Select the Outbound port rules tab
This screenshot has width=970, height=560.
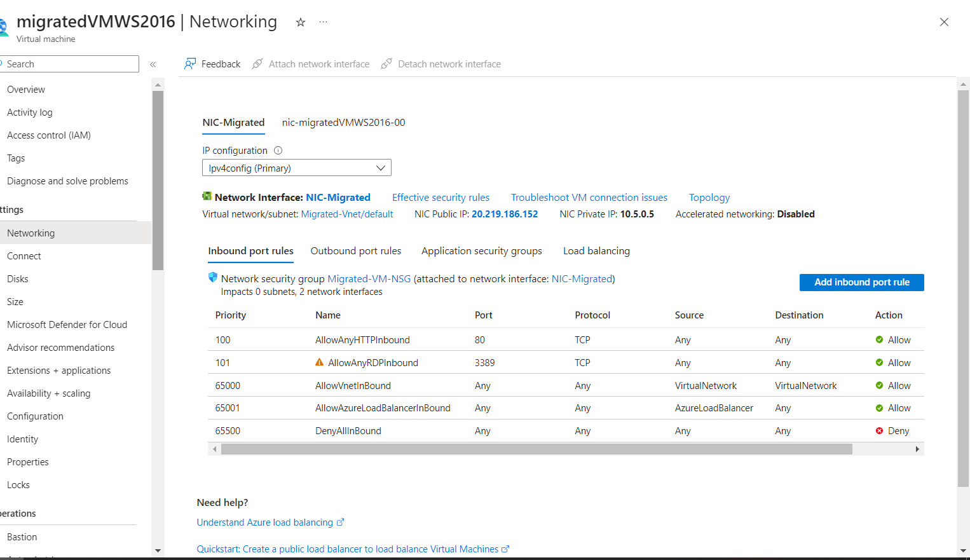[x=356, y=251]
